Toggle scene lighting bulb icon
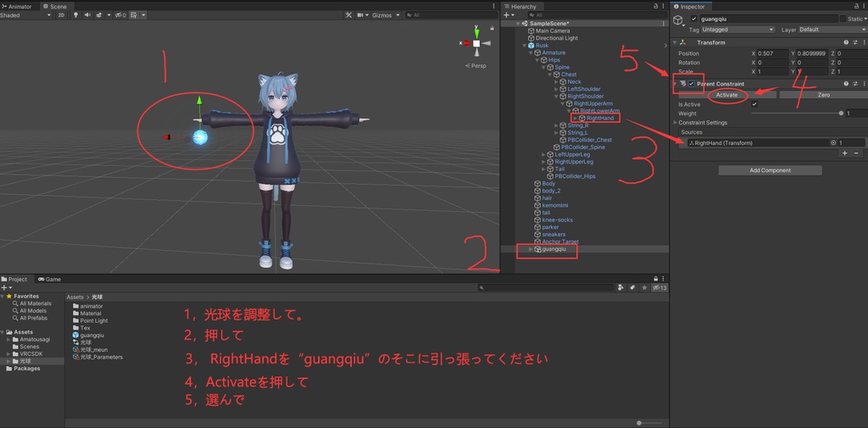 75,15
